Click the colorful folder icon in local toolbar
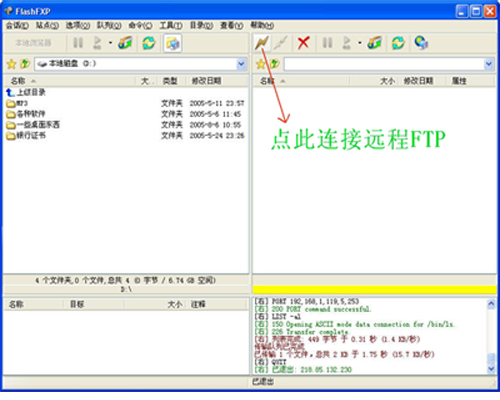This screenshot has width=500, height=400. (125, 43)
